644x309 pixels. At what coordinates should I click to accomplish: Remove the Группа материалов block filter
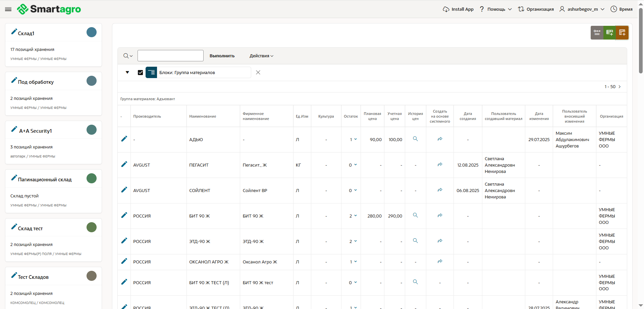258,72
